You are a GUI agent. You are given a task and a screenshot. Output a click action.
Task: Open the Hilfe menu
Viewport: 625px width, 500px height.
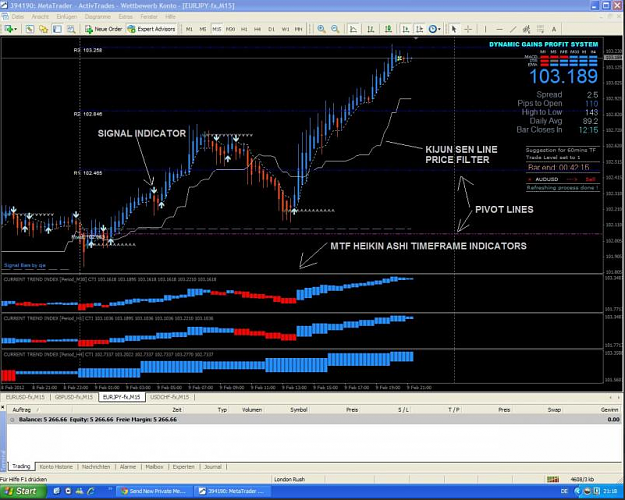[x=170, y=17]
